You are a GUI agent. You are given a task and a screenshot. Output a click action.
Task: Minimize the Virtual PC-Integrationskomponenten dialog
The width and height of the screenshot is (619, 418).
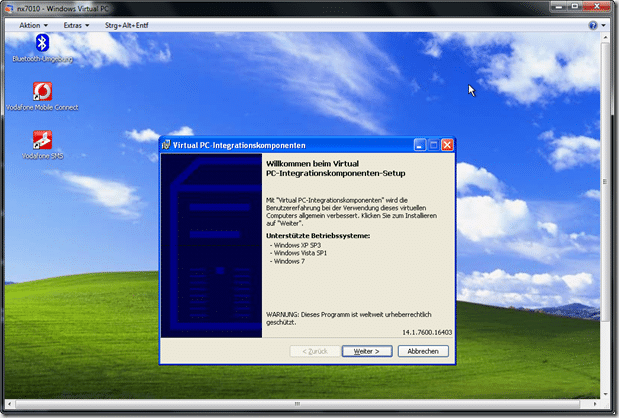[420, 145]
